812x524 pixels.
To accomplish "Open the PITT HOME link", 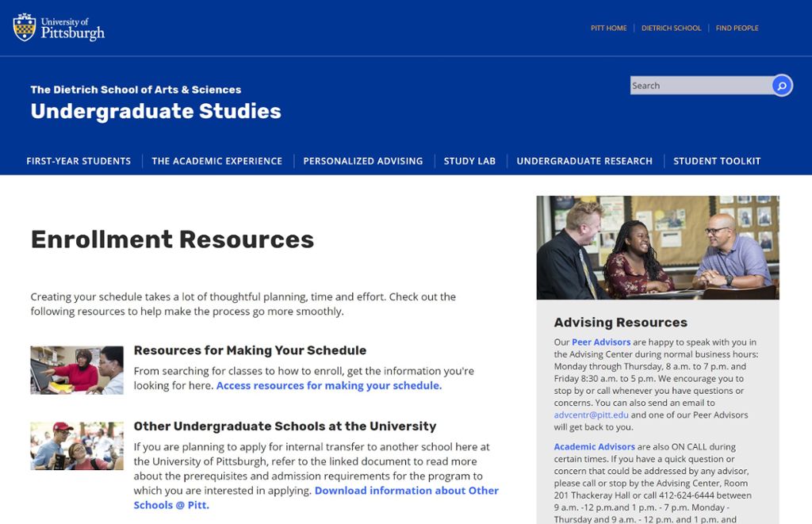I will 608,28.
